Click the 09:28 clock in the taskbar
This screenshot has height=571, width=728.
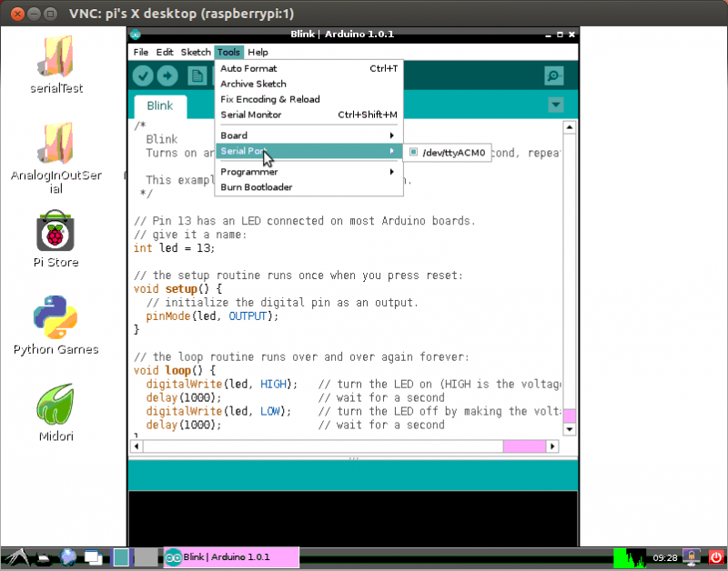(x=665, y=558)
